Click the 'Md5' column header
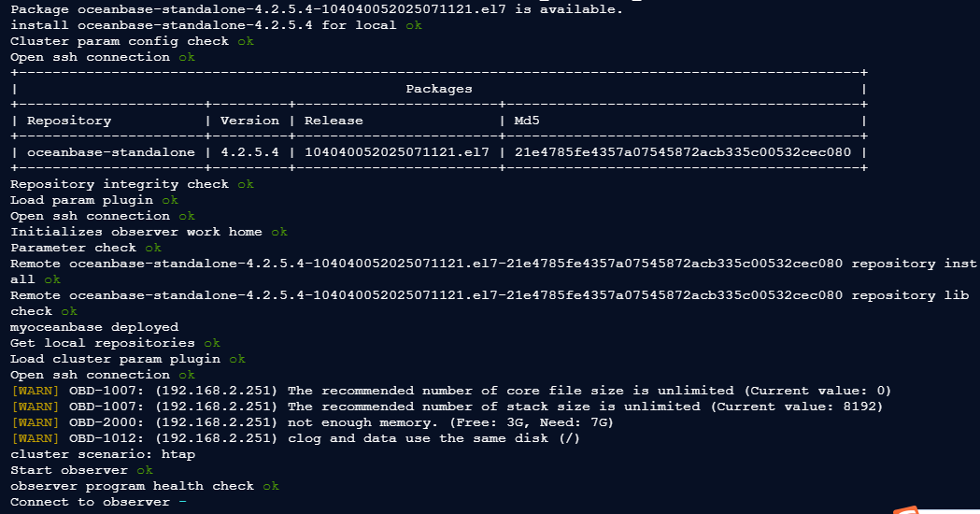 click(x=527, y=121)
